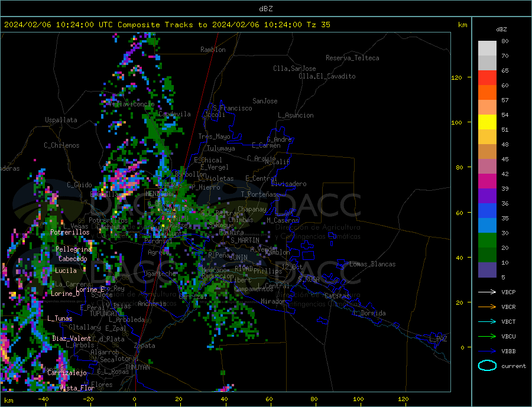Click the 65 dBZ red color swatch
This screenshot has width=532, height=407.
[487, 77]
